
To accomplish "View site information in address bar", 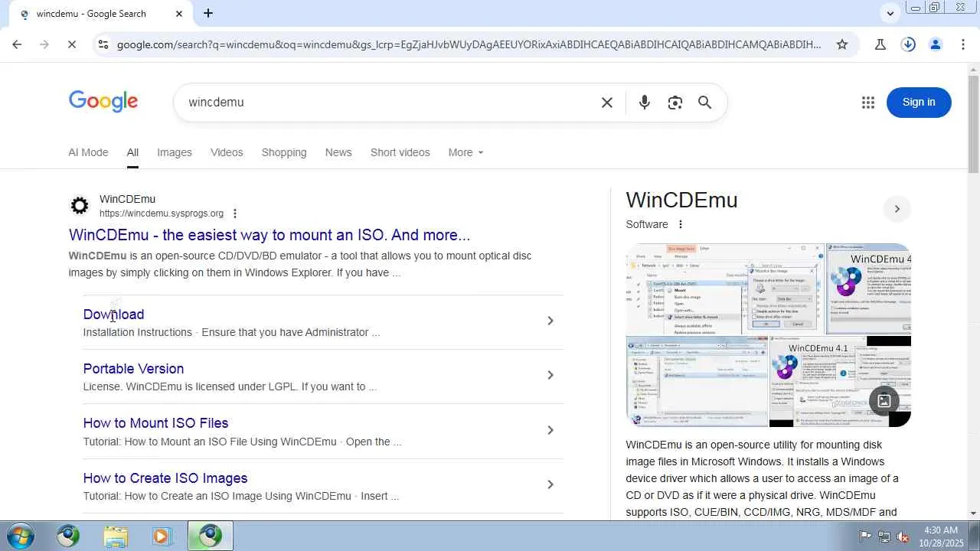I will pos(103,44).
